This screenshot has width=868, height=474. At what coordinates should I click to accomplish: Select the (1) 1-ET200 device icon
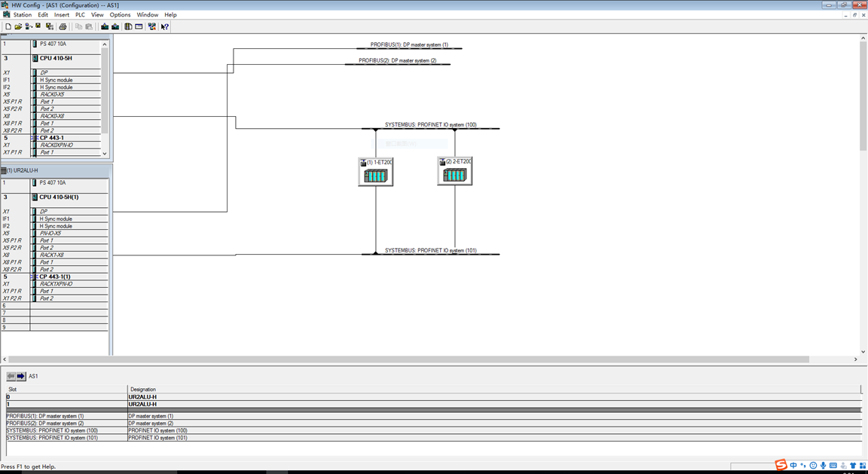point(375,172)
